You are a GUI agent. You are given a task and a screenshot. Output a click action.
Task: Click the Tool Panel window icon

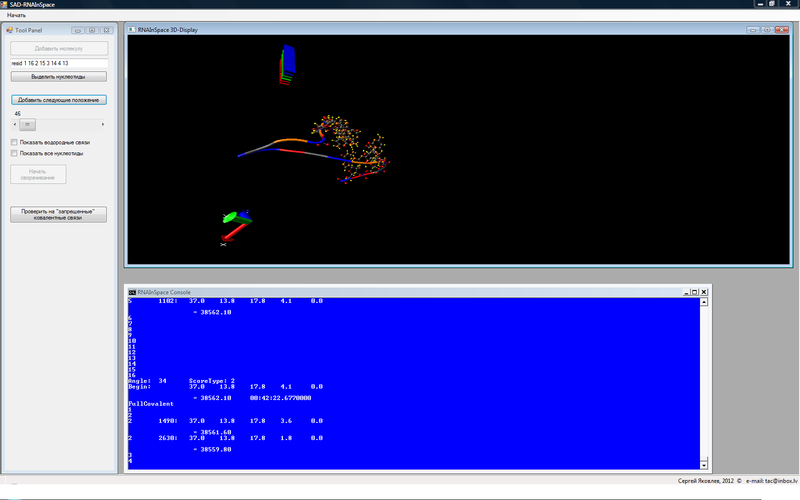pos(9,30)
